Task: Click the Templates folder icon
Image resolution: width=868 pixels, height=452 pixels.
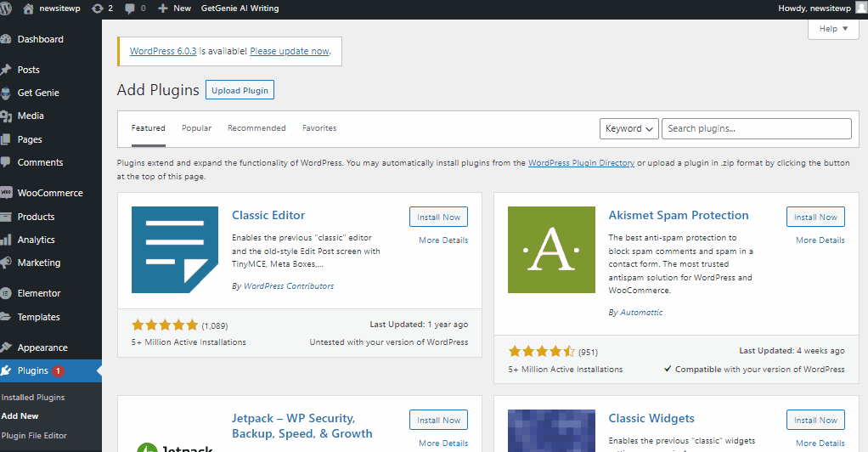Action: pos(6,317)
